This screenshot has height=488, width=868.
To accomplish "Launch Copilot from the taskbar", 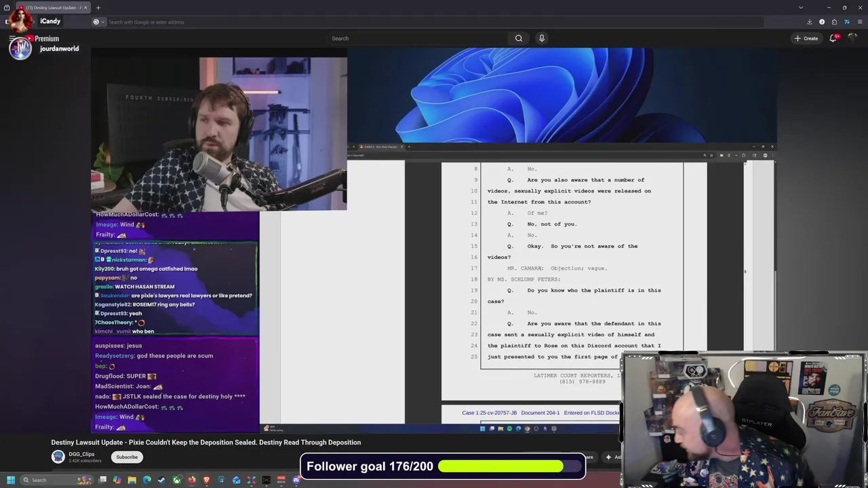I will pos(117,480).
